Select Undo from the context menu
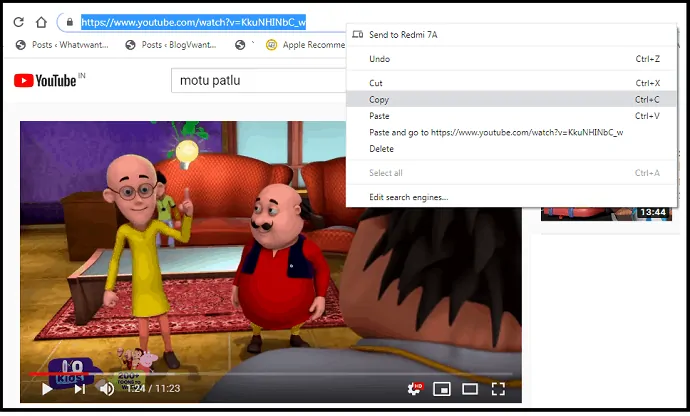Screen dimensions: 690x416 coord(511,59)
